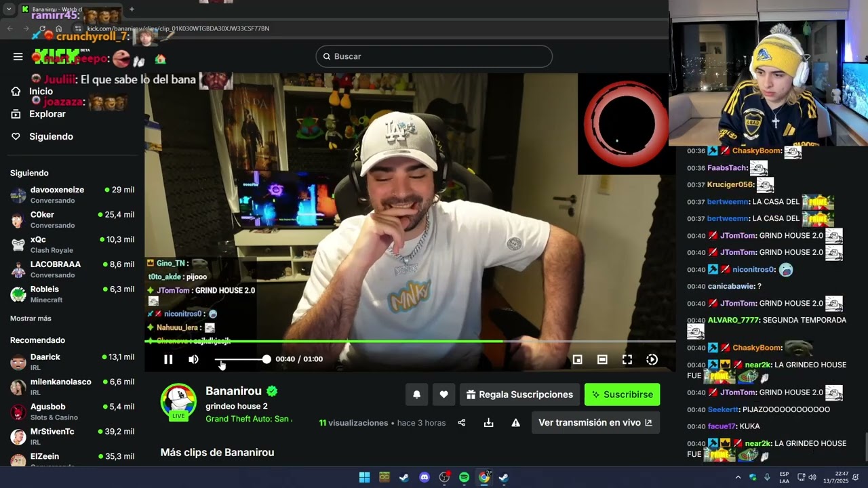Open C0ker followed channel
This screenshot has width=868, height=488.
point(72,220)
